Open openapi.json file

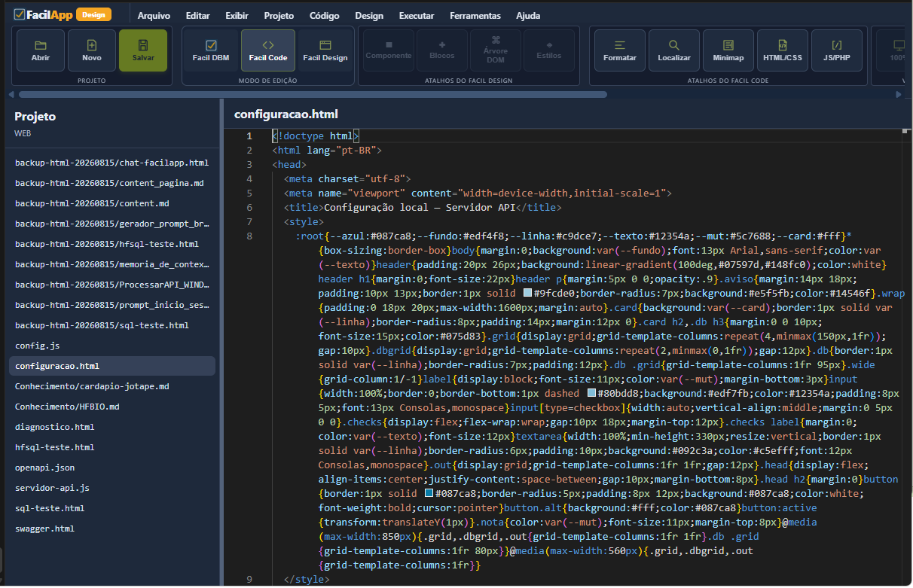112,468
